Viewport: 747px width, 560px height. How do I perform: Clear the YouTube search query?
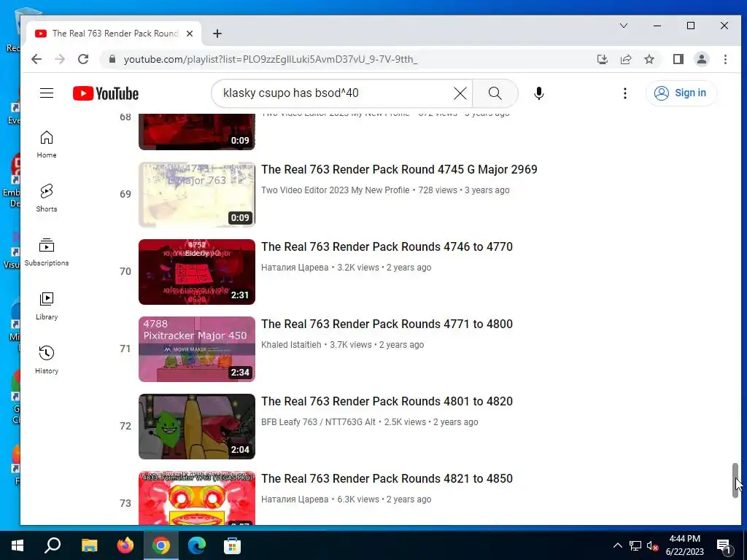[x=460, y=93]
